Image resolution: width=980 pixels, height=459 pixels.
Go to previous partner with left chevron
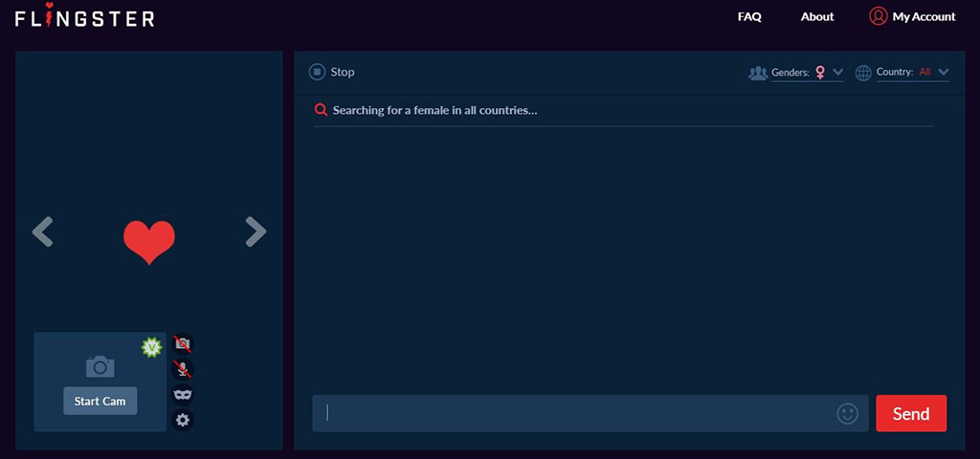[42, 231]
